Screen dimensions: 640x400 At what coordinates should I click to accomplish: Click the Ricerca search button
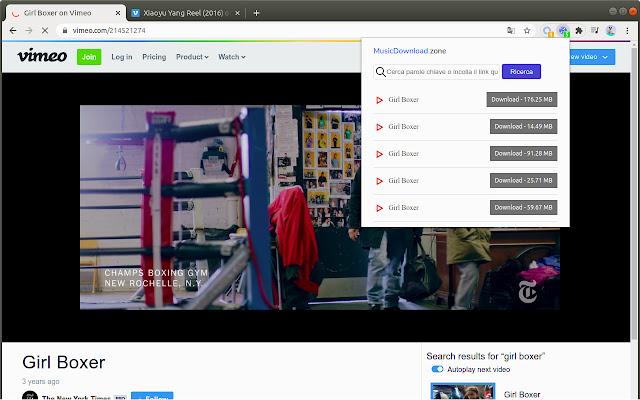point(521,72)
